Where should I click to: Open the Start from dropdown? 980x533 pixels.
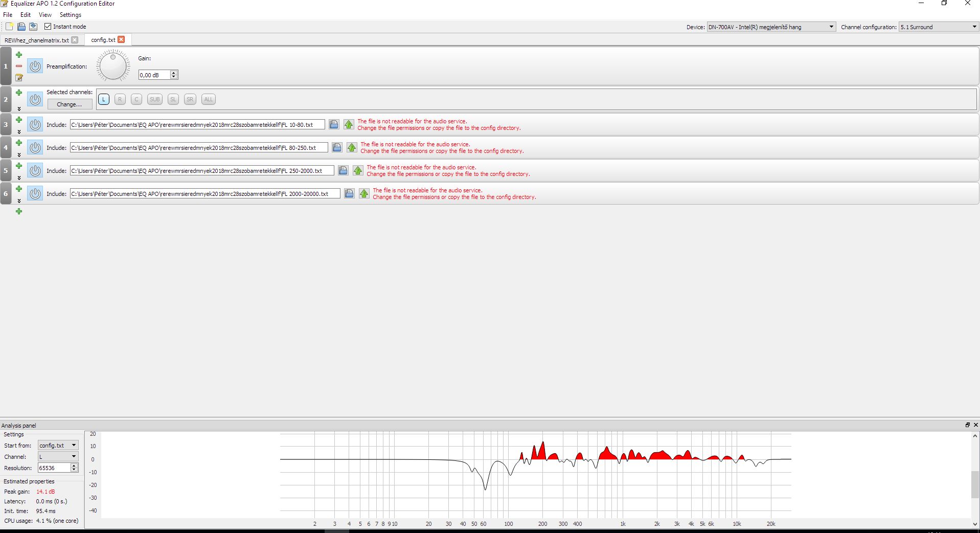point(58,446)
